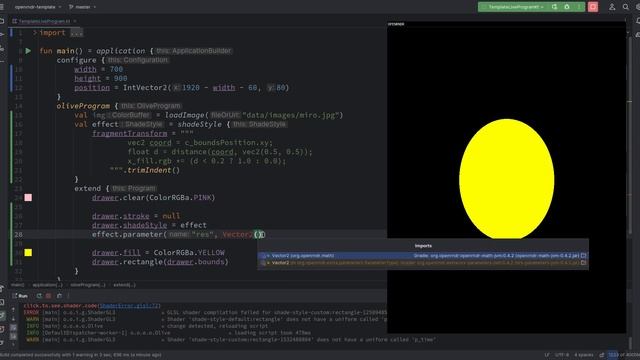Click the effect.parameter call on line 28
Image resolution: width=640 pixels, height=360 pixels.
(x=127, y=234)
